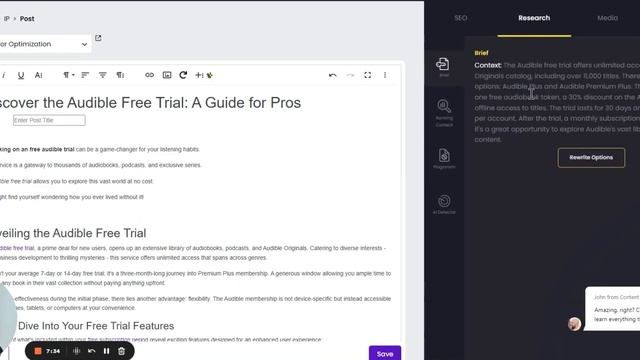This screenshot has height=360, width=640.
Task: Toggle italic formatting in editor toolbar
Action: point(4,75)
